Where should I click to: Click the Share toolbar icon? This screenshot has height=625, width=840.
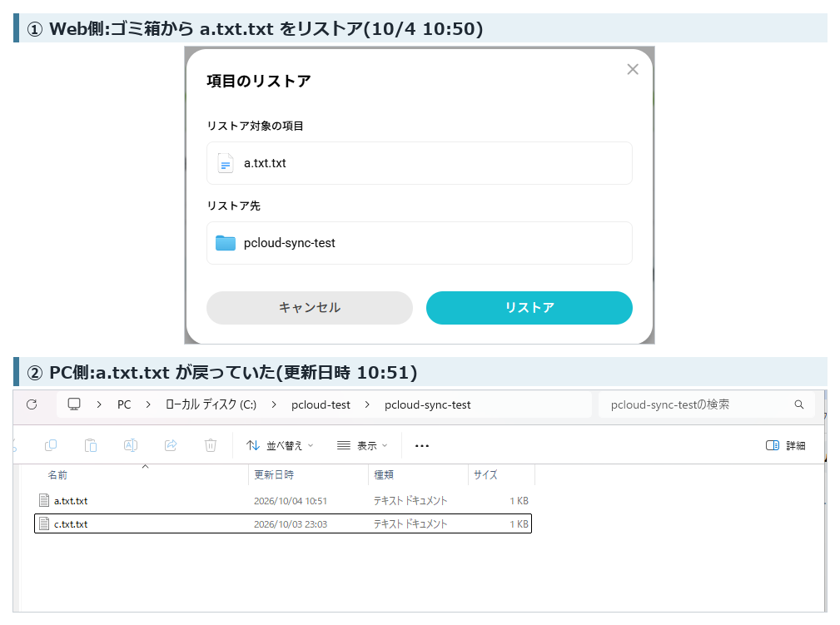tap(171, 445)
